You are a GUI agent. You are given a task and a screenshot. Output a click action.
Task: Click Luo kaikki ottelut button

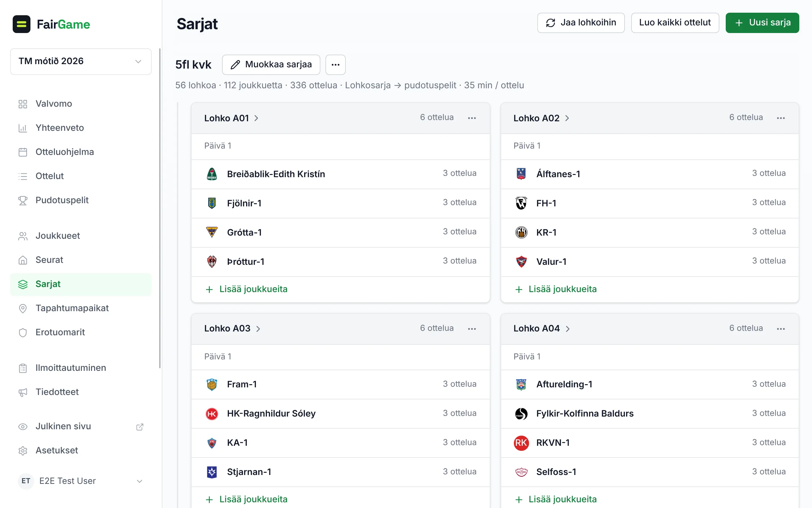[675, 23]
